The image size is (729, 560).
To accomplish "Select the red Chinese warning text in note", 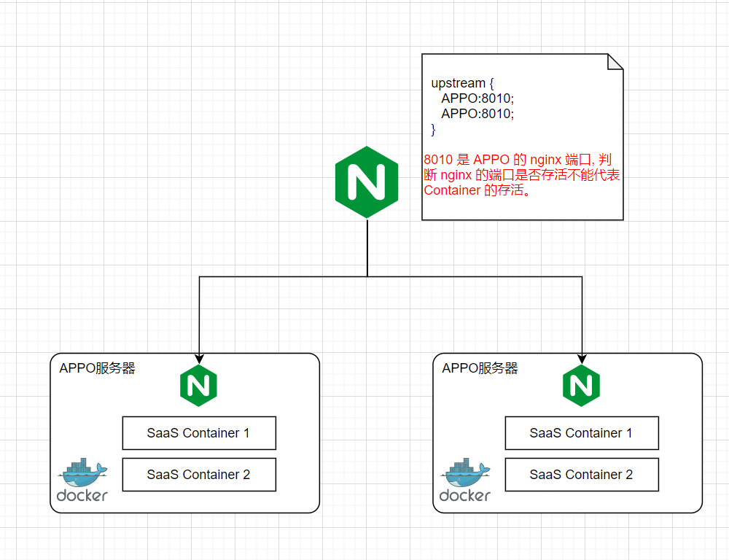I will (521, 175).
